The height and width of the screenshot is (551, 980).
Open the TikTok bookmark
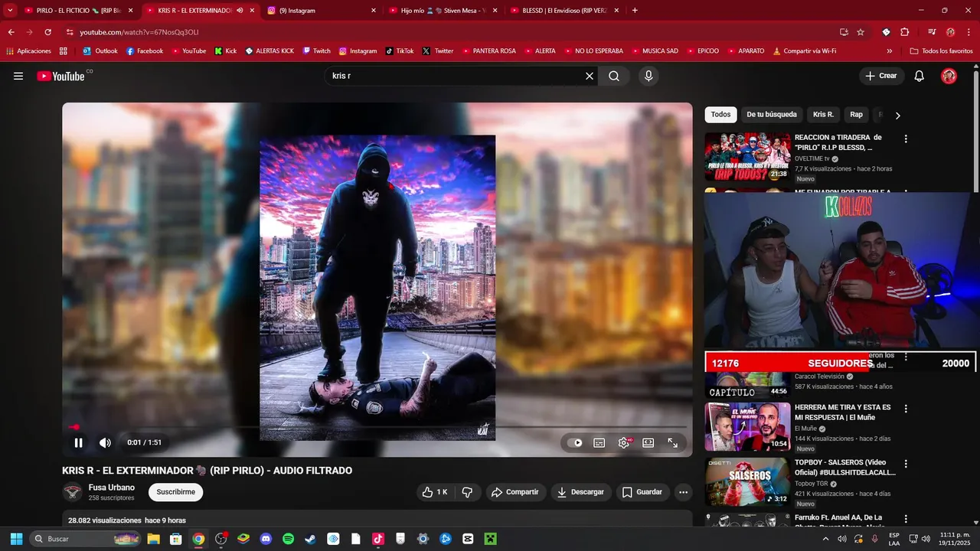click(400, 51)
